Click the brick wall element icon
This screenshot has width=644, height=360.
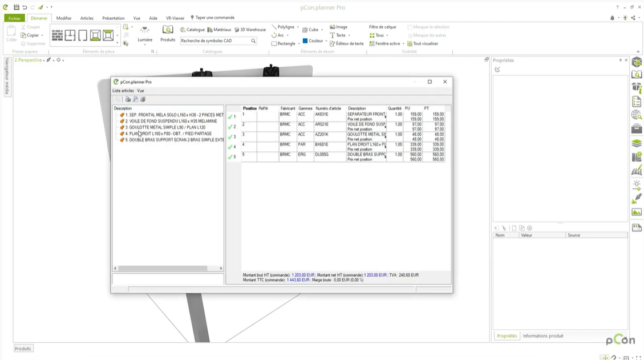click(58, 35)
